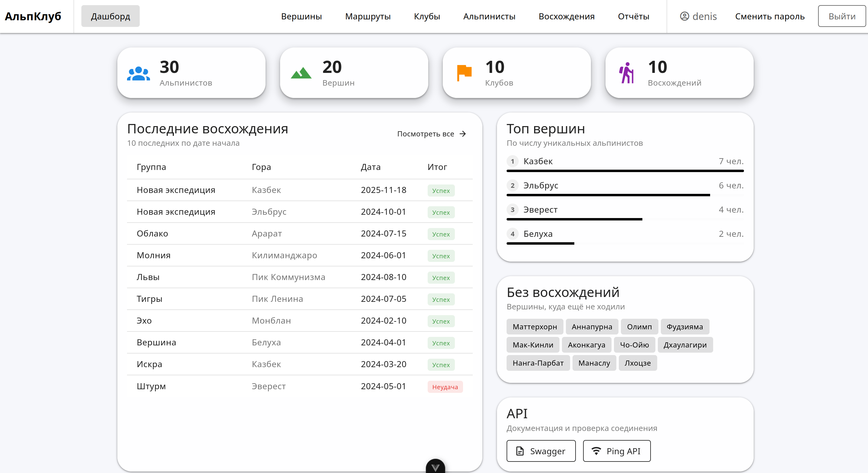Viewport: 868px width, 473px height.
Task: Click the dark Vue devtools badge at bottom
Action: coord(435,467)
